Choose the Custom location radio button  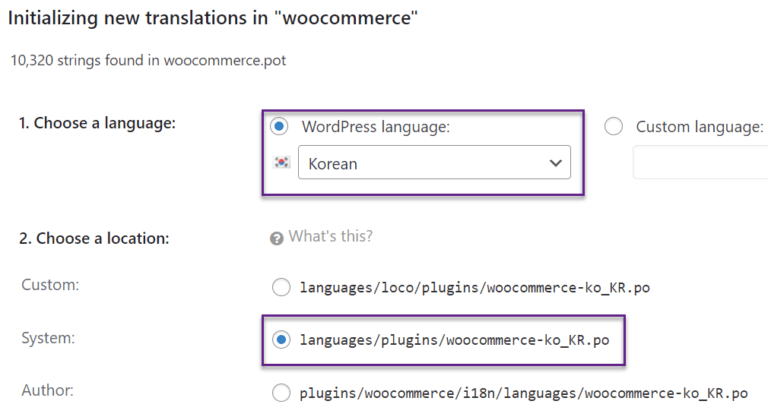point(281,287)
